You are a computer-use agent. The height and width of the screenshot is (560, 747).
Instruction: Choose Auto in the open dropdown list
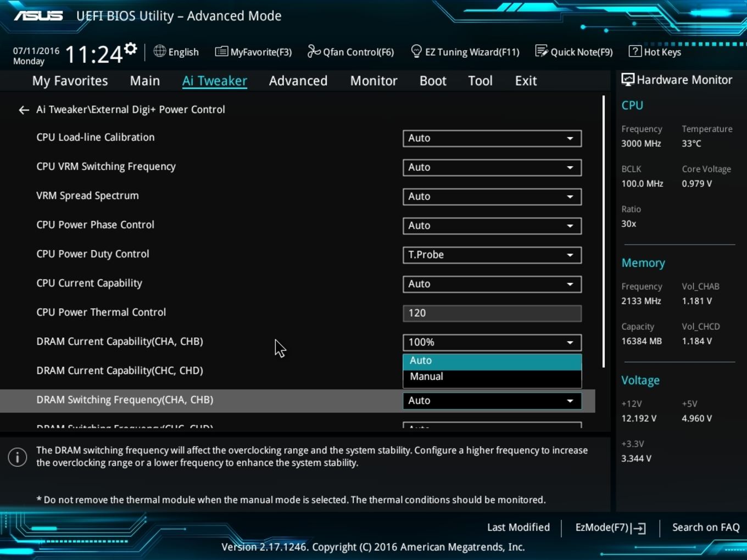[x=492, y=361]
